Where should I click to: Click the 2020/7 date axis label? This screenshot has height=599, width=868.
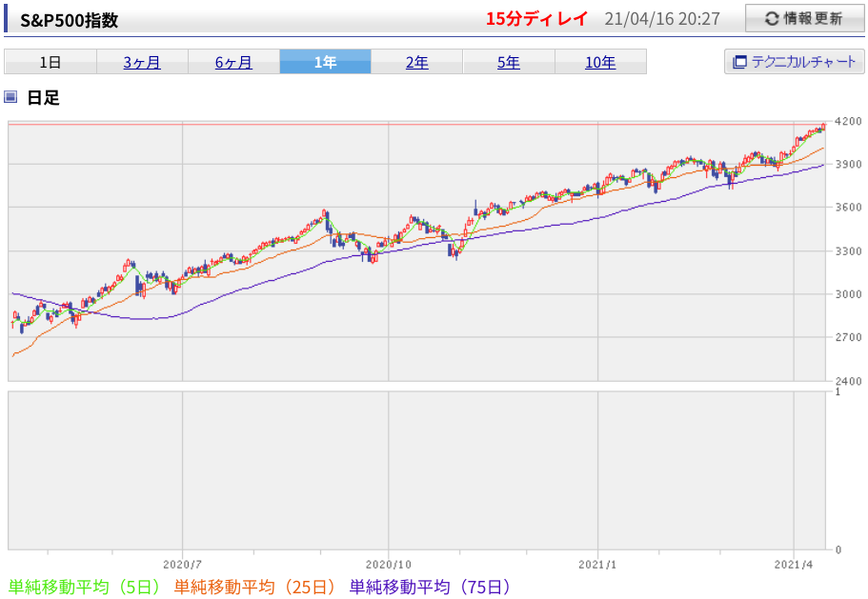(182, 564)
